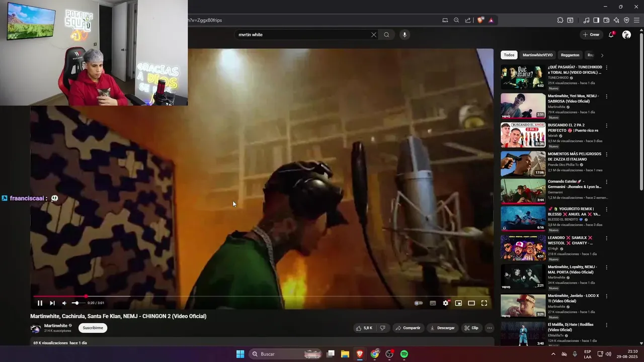The height and width of the screenshot is (362, 644).
Task: Open options for BUSCANDO EL 2 PA 2
Action: [x=606, y=125]
